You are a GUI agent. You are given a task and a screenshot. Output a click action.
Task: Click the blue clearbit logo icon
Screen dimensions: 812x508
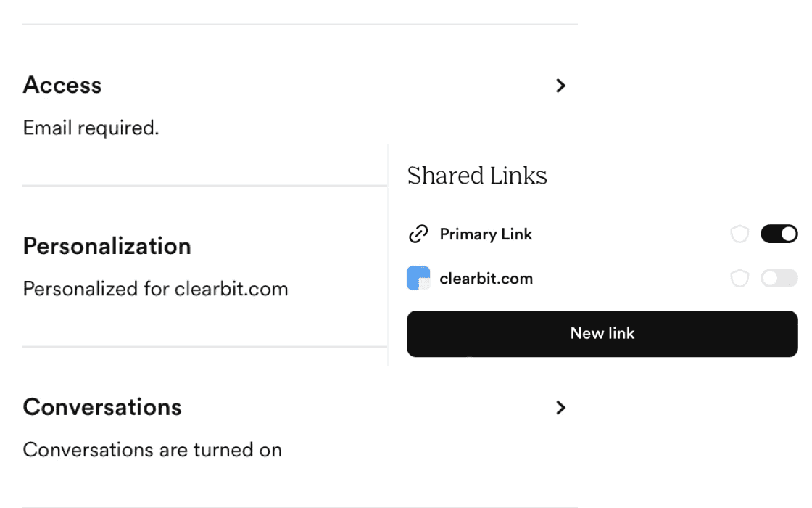pos(418,279)
